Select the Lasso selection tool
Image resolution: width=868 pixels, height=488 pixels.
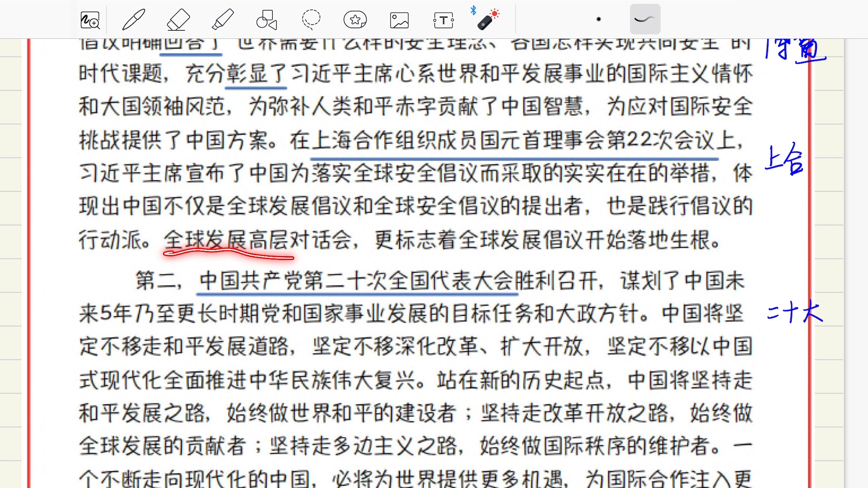coord(311,19)
